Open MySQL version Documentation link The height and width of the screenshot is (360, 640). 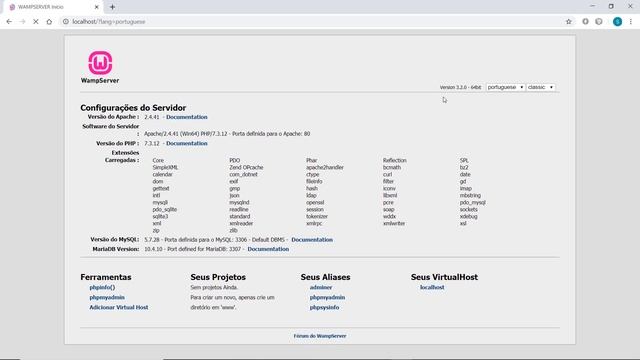pyautogui.click(x=312, y=240)
